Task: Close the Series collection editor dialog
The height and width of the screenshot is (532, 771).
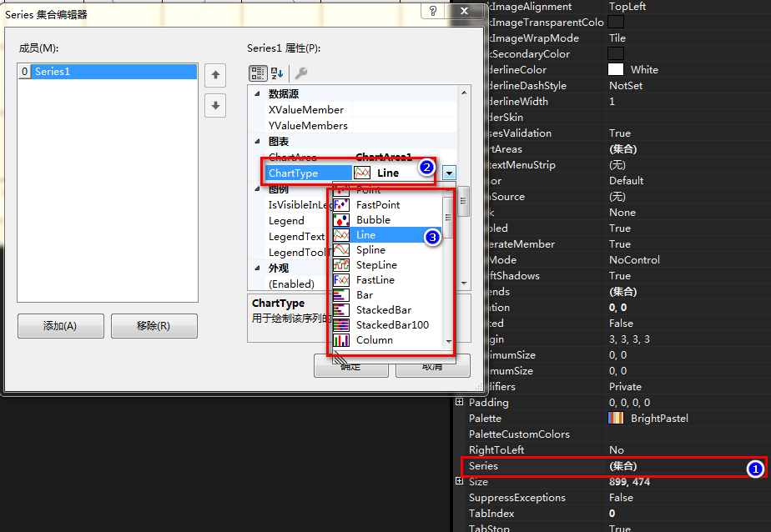Action: [x=464, y=11]
